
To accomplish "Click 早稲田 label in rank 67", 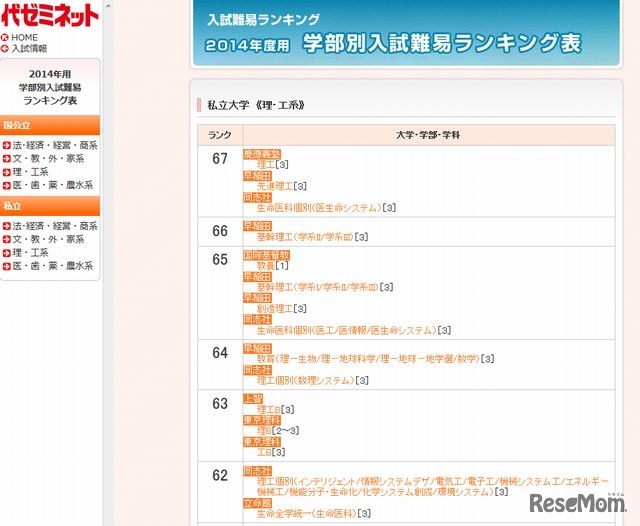I will pyautogui.click(x=257, y=175).
